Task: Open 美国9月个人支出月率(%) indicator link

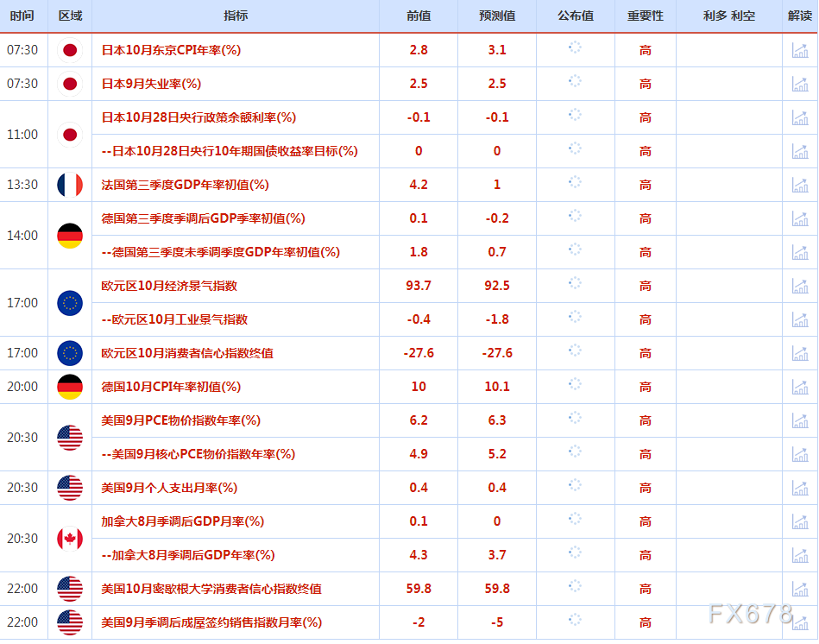Action: point(169,488)
